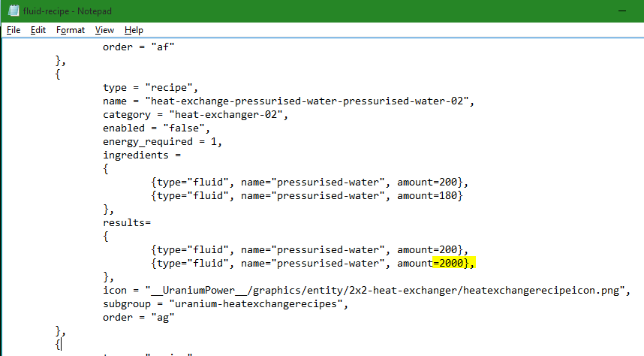Open the View menu
This screenshot has width=644, height=356.
click(x=104, y=30)
